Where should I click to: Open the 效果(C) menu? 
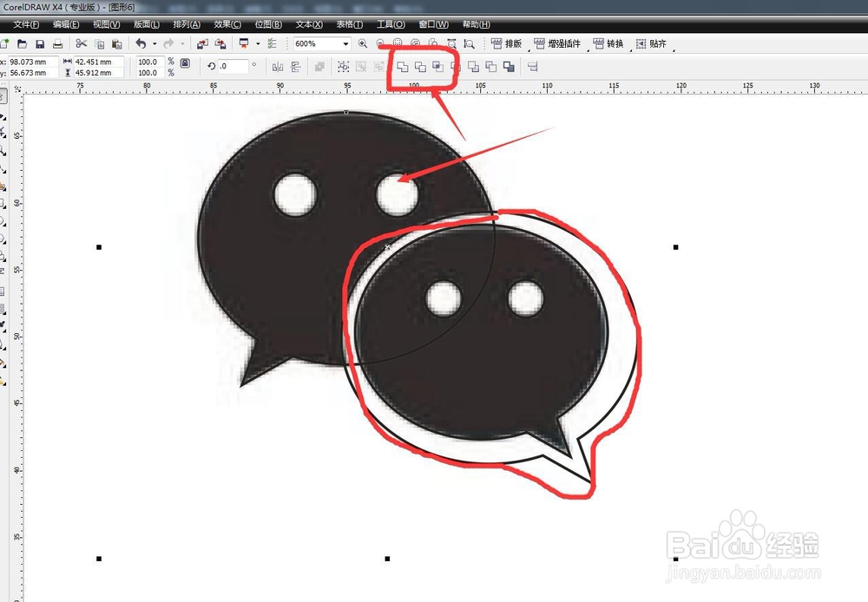click(x=227, y=24)
